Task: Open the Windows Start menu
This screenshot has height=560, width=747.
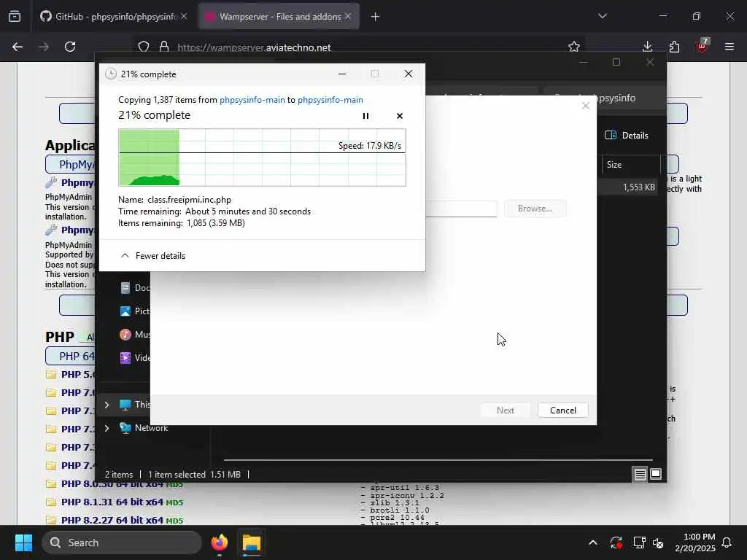Action: [x=23, y=542]
